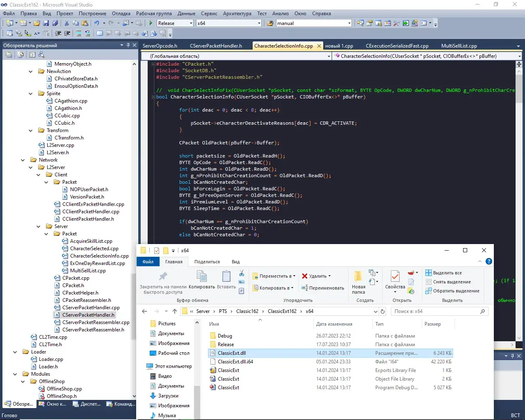Click Переименовать button in Explorer ribbon
The width and height of the screenshot is (525, 420).
[x=323, y=288]
